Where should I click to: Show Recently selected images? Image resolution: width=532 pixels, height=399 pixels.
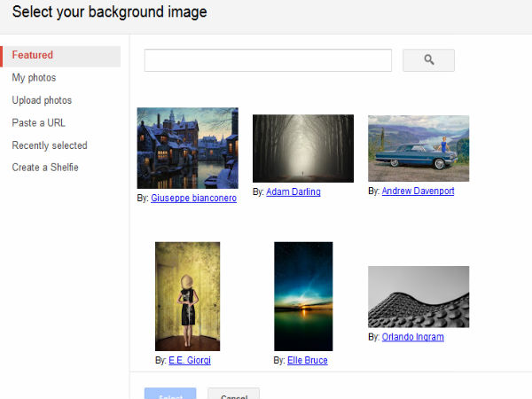(50, 145)
